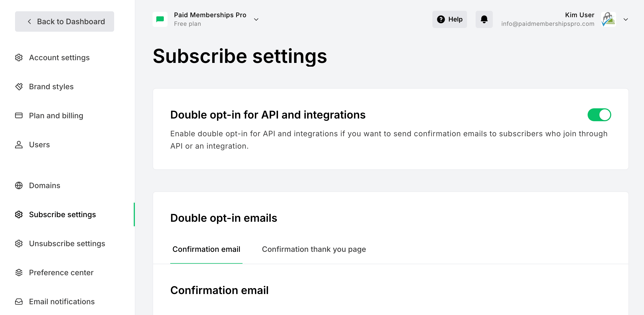
Task: Open Account settings page
Action: click(x=59, y=58)
